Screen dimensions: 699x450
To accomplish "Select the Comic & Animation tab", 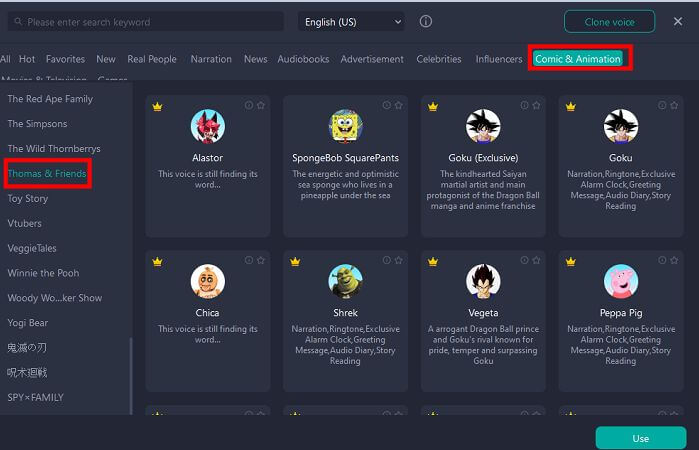I will [x=578, y=58].
